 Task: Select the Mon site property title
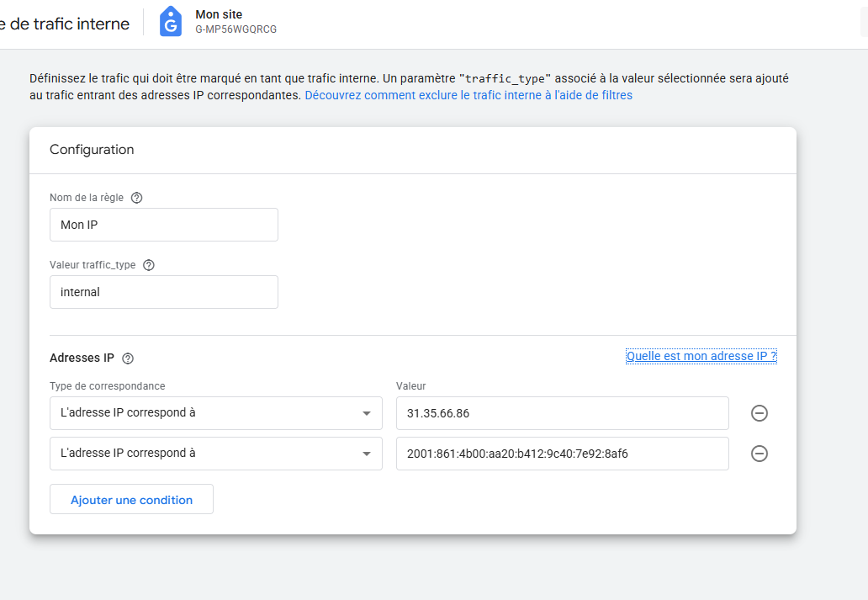click(219, 14)
